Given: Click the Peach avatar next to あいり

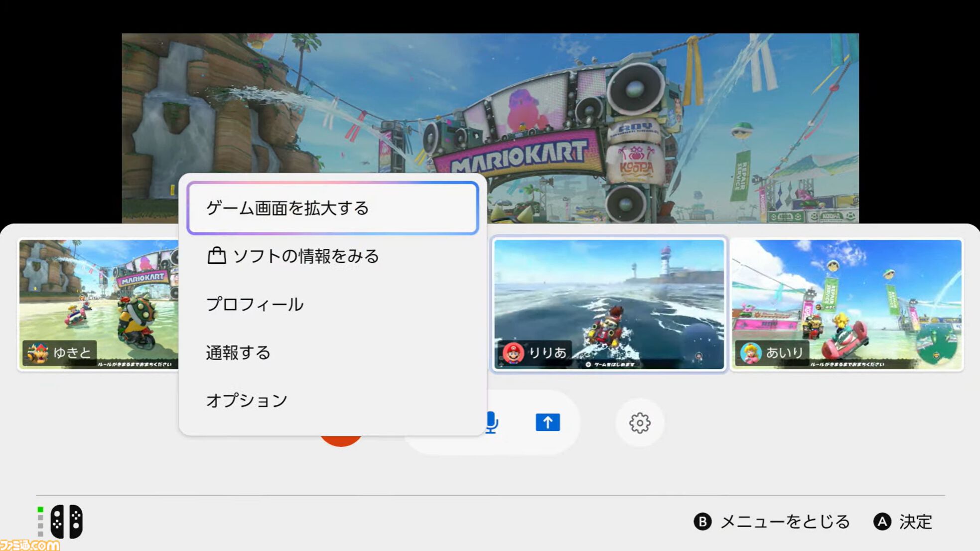Looking at the screenshot, I should pyautogui.click(x=750, y=353).
